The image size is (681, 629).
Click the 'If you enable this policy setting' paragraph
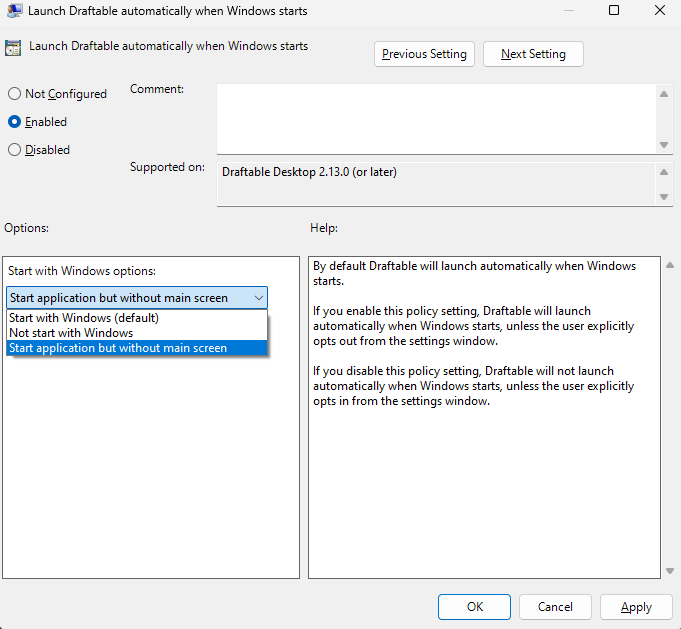point(473,326)
